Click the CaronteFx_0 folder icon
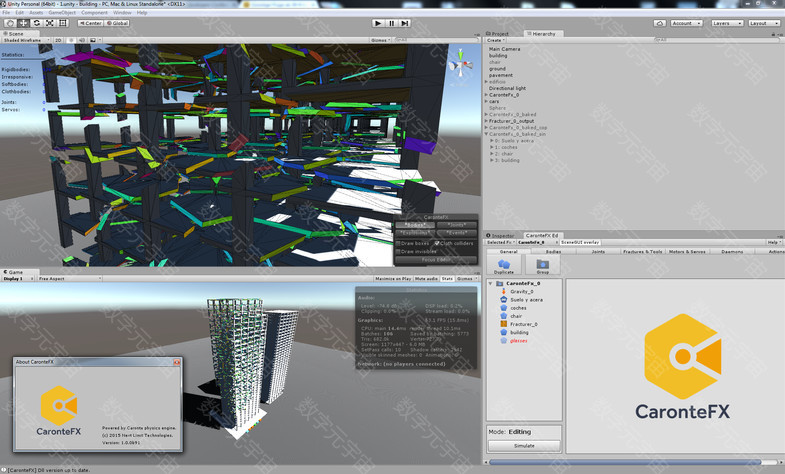This screenshot has height=474, width=785. click(x=499, y=283)
